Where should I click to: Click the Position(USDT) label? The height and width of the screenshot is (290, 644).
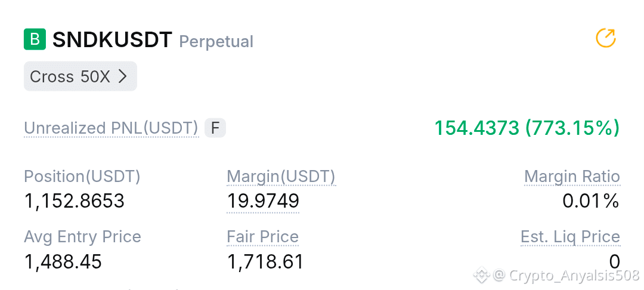tap(82, 177)
